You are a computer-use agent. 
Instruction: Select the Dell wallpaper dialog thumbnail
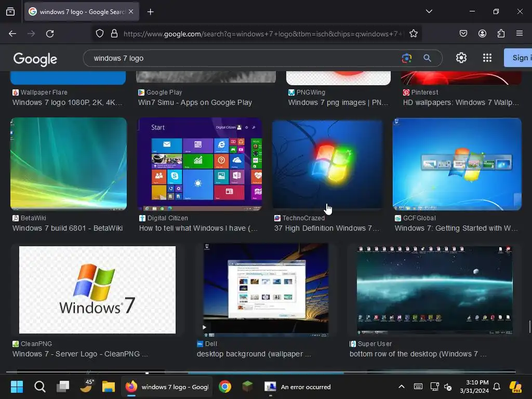[x=265, y=290]
